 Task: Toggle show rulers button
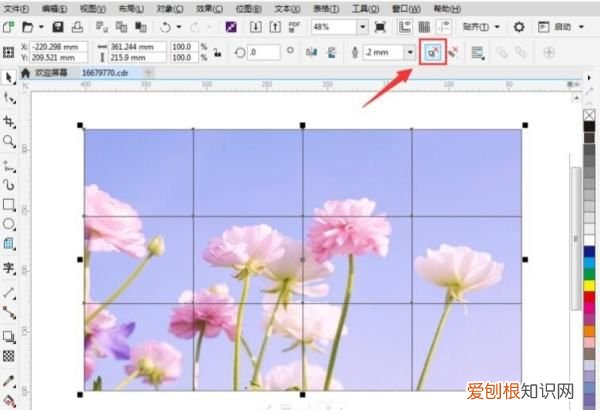coord(404,27)
